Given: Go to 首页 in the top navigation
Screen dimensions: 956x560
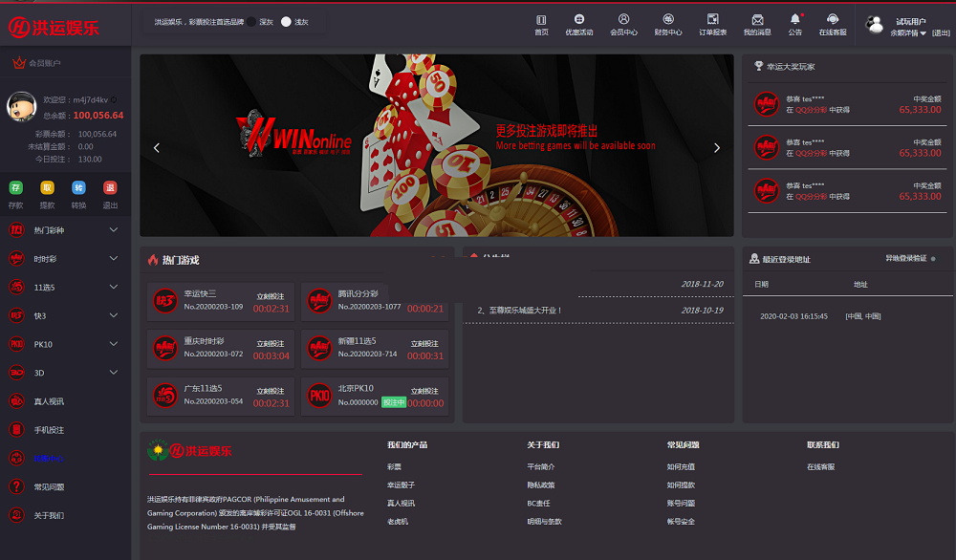Looking at the screenshot, I should coord(541,20).
